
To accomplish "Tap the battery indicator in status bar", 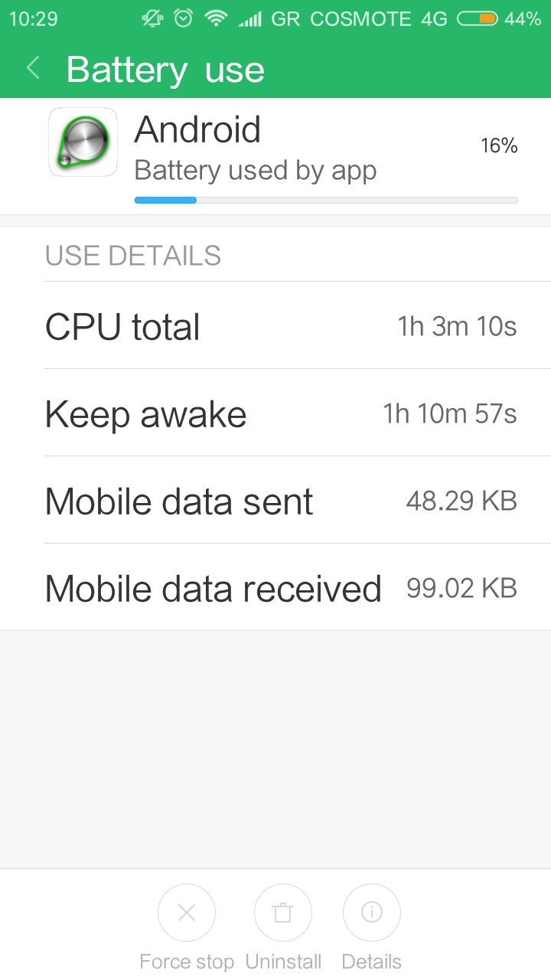I will [478, 19].
